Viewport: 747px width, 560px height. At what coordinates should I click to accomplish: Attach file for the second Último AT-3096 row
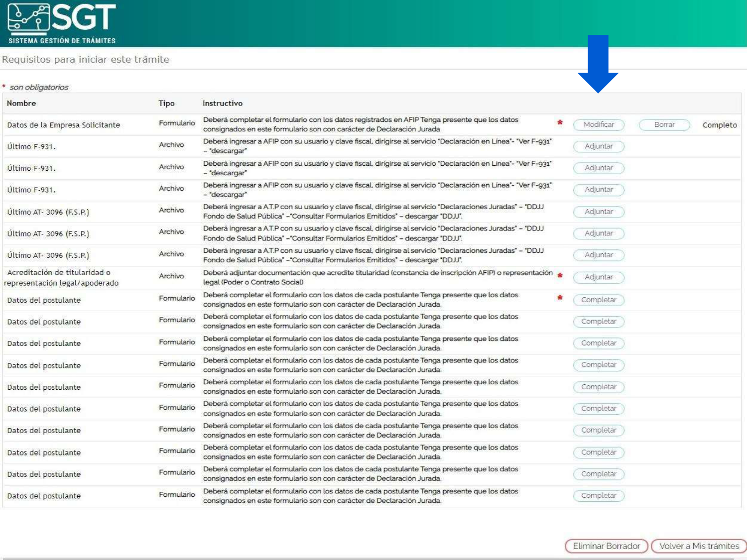pyautogui.click(x=599, y=233)
